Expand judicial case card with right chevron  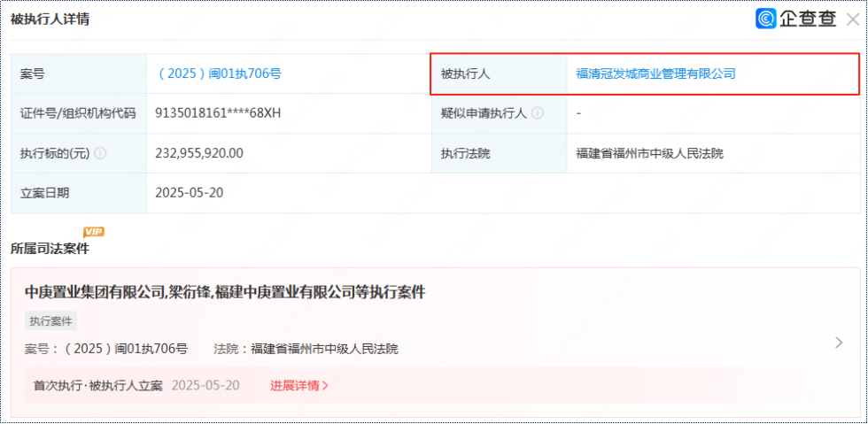click(839, 343)
